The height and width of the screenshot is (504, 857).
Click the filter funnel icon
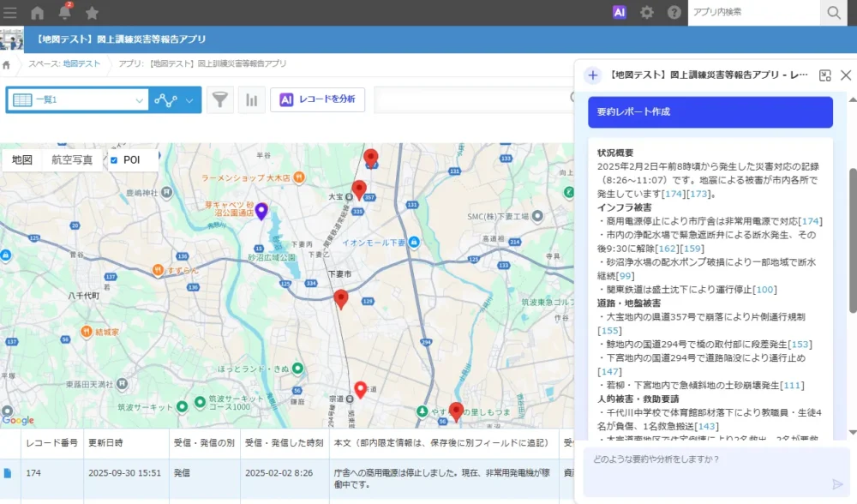coord(220,100)
